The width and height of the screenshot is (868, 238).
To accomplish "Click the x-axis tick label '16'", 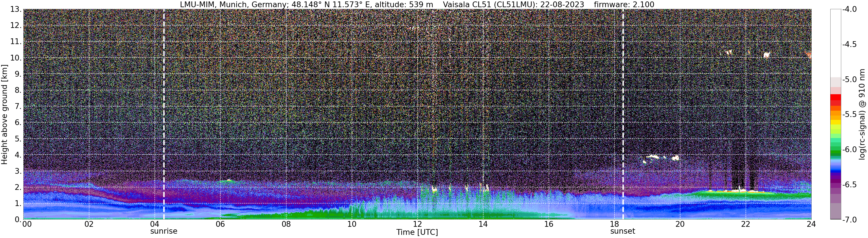I will 549,224.
